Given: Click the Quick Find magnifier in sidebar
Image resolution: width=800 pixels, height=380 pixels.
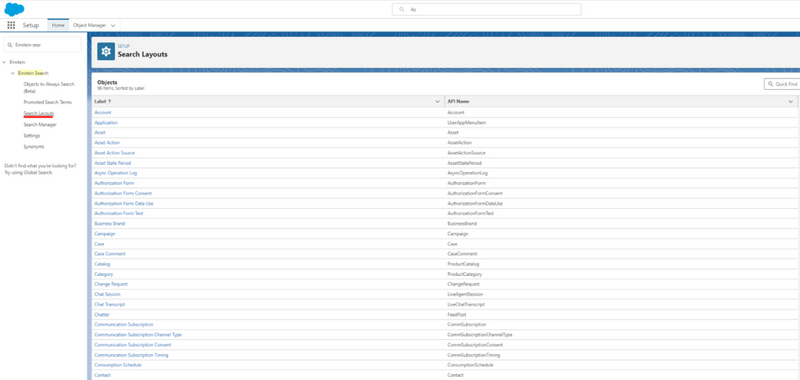Looking at the screenshot, I should [x=10, y=45].
